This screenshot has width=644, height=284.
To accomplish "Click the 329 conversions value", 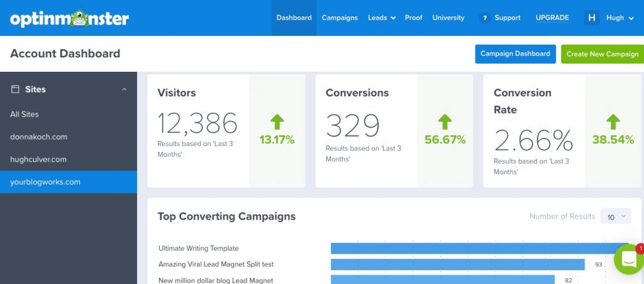I will click(x=352, y=125).
